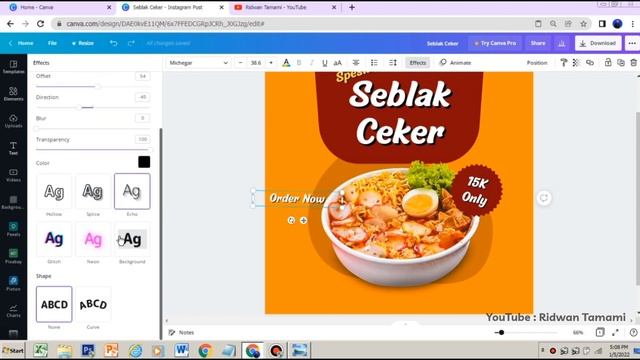Open the Pexels sidebar panel

13,229
